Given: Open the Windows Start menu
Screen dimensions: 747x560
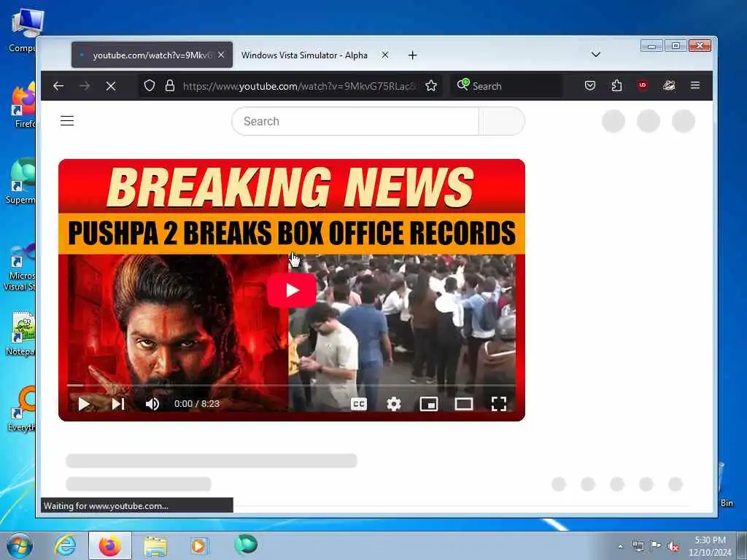Looking at the screenshot, I should click(x=20, y=545).
